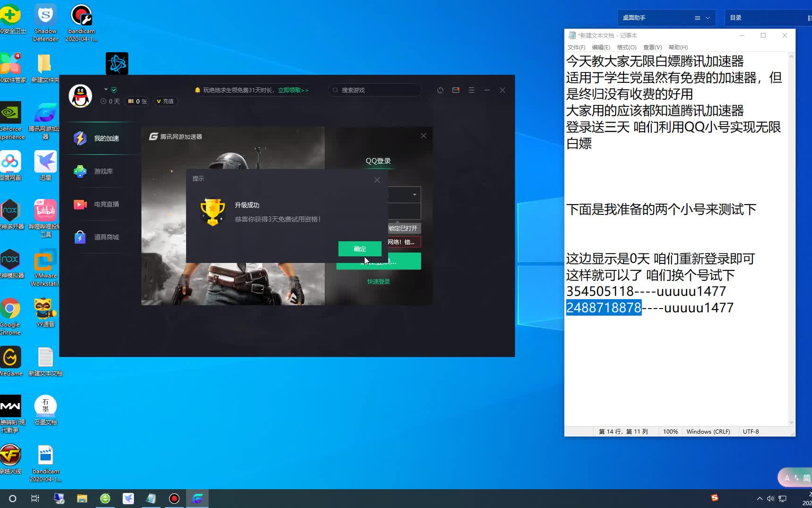Open the YY语音 desktop icon
812x508 pixels.
tap(46, 312)
